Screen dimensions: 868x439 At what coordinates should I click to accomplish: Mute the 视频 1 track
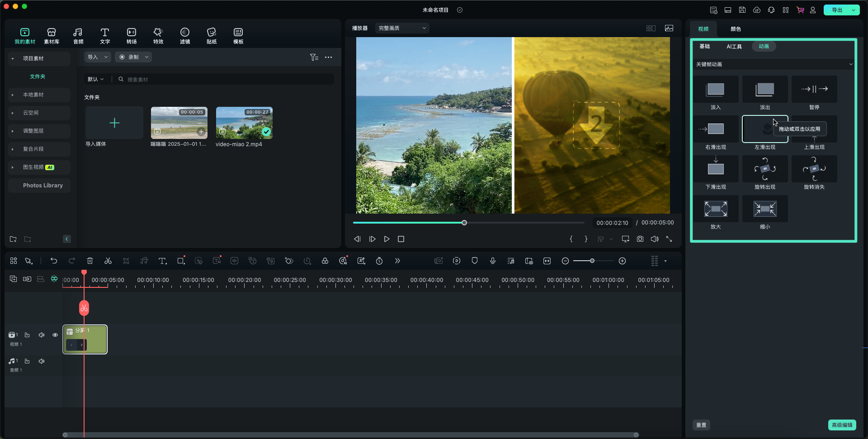point(42,335)
